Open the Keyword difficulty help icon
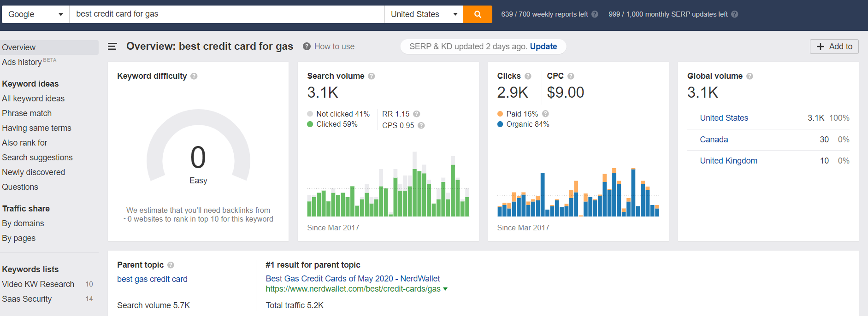This screenshot has width=868, height=316. coord(194,76)
